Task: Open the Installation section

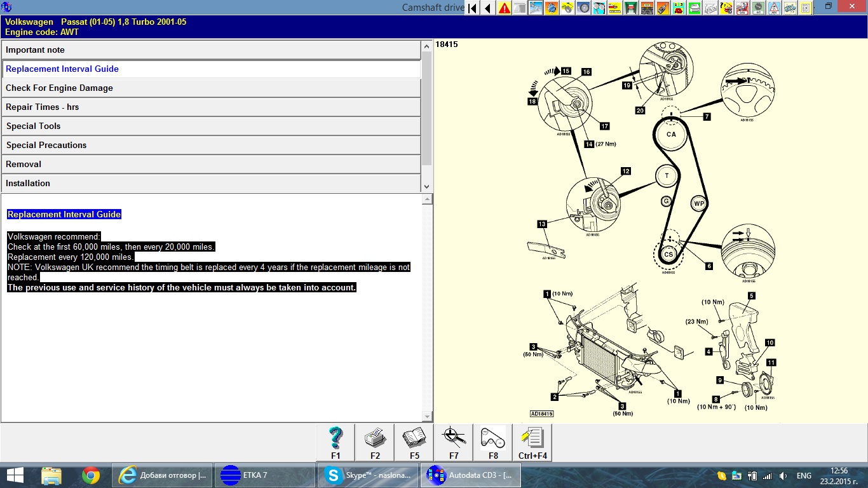Action: click(x=211, y=184)
